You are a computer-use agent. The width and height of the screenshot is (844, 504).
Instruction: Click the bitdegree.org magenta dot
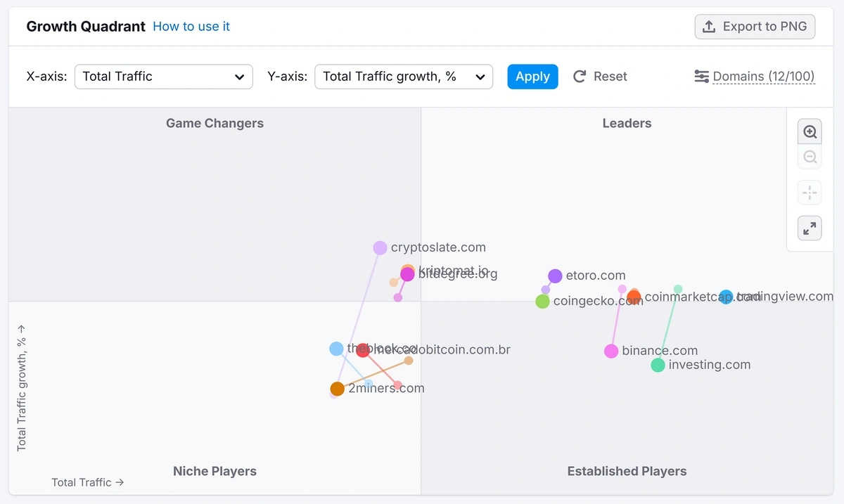pos(407,274)
